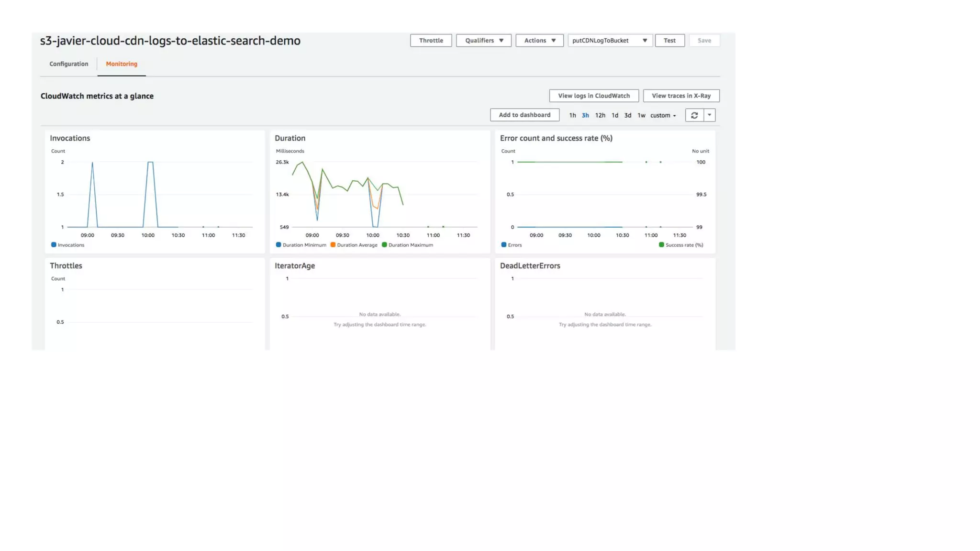The width and height of the screenshot is (980, 551).
Task: Switch to the Configuration tab
Action: 69,64
